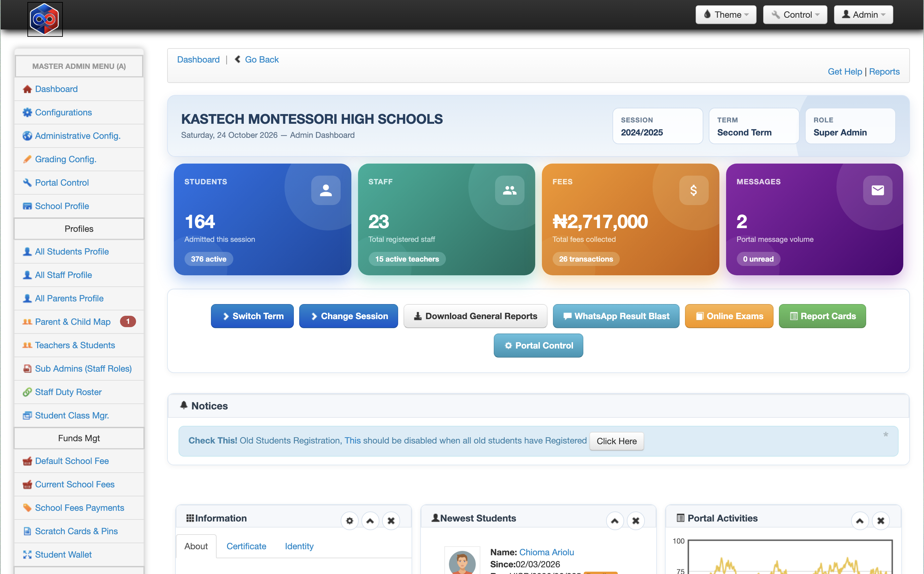Click the Teachers & Students group icon
Image resolution: width=924 pixels, height=574 pixels.
click(x=27, y=346)
